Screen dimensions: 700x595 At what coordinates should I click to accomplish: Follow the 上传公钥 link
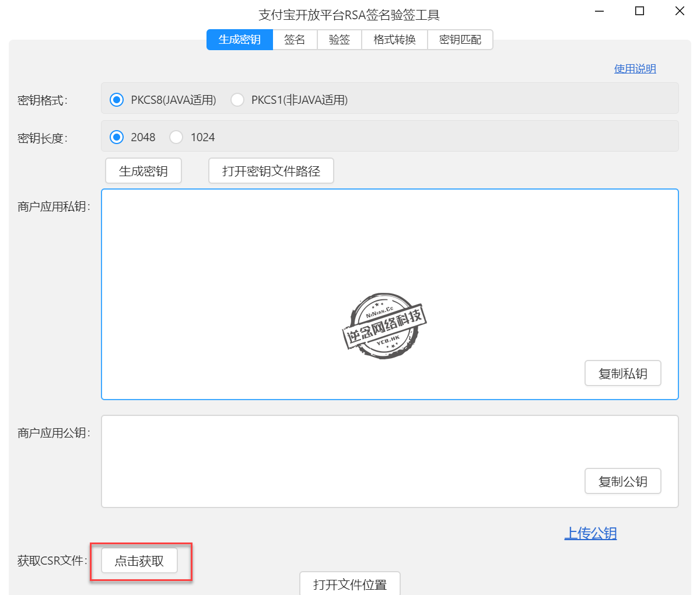[x=590, y=533]
